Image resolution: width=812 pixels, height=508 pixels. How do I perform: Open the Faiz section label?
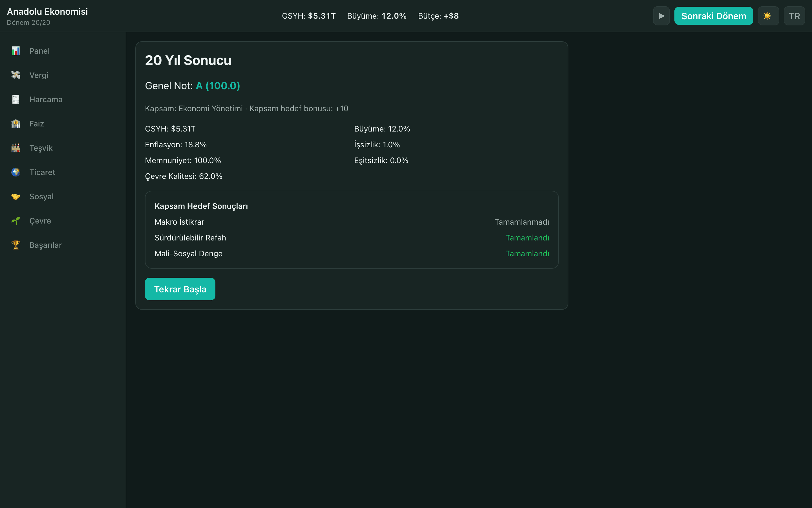(x=37, y=124)
